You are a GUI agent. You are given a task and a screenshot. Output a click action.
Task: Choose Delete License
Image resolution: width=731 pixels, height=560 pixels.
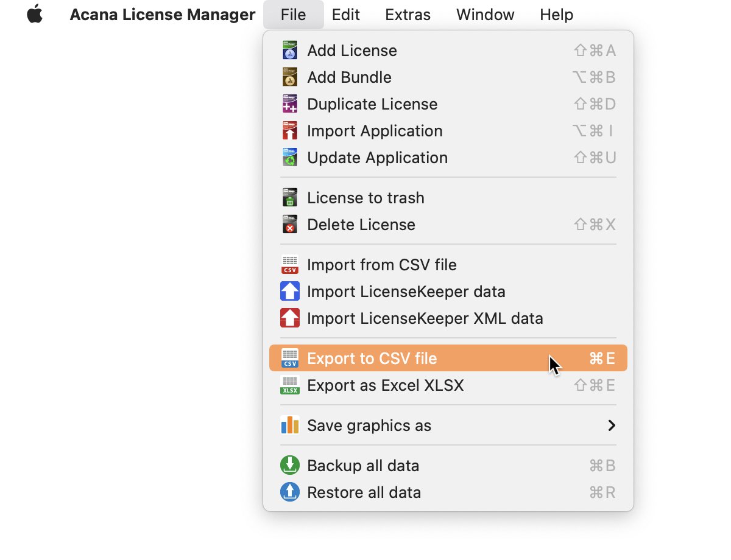(x=448, y=225)
